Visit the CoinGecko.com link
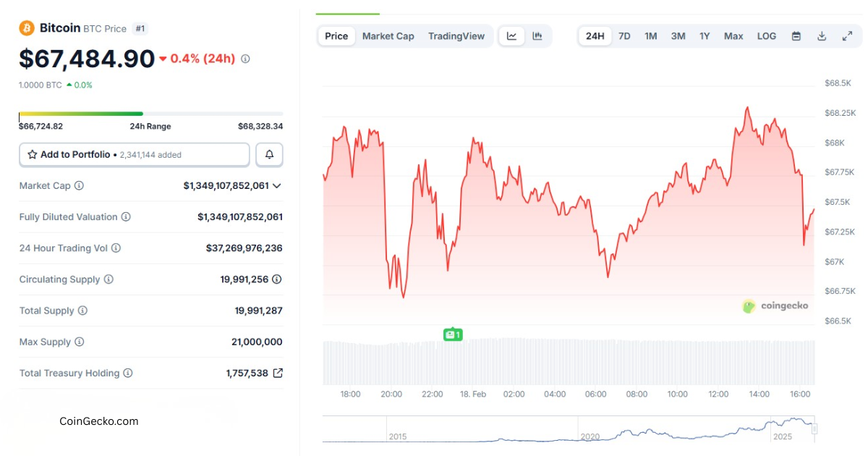Image resolution: width=868 pixels, height=456 pixels. (98, 421)
